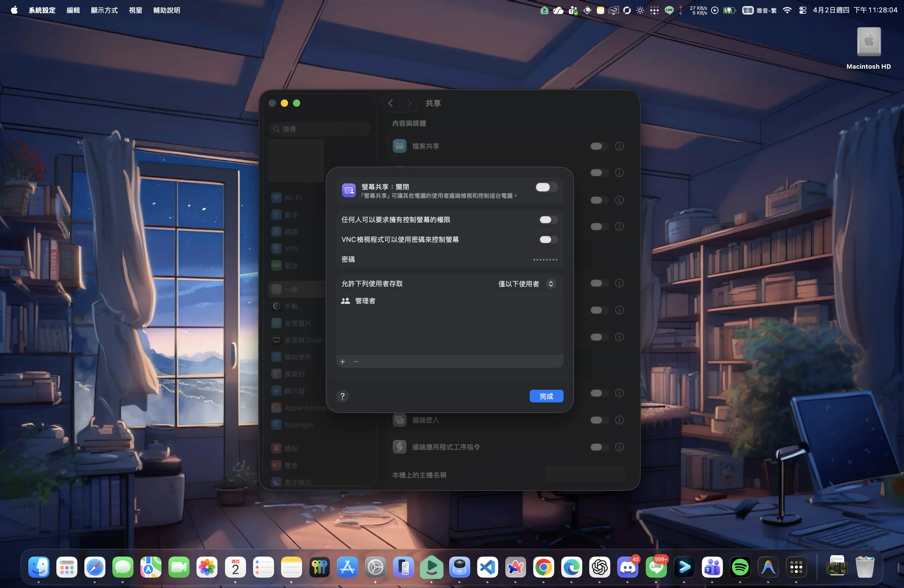Open the 顯示方式 menu
The image size is (904, 588).
click(104, 10)
